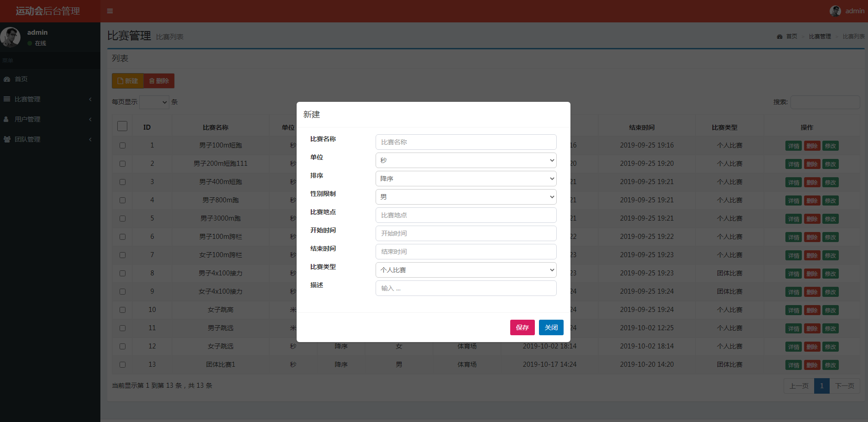Screen dimensions: 868x422
Task: Toggle the select-all checkbox in table header
Action: point(122,126)
